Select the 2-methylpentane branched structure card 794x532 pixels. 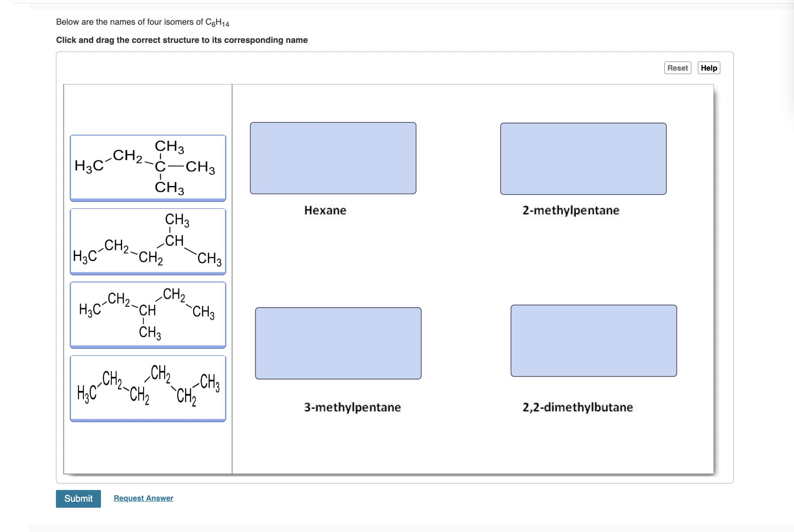click(148, 241)
